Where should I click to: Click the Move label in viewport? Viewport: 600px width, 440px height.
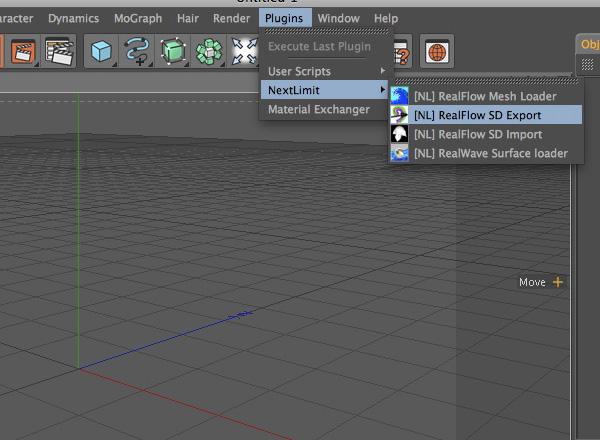pos(532,282)
